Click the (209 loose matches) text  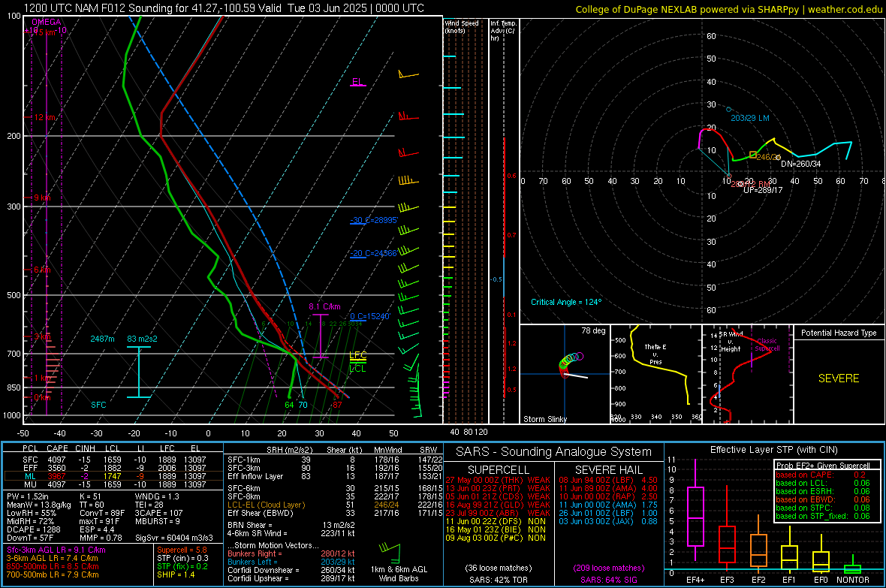pos(608,568)
